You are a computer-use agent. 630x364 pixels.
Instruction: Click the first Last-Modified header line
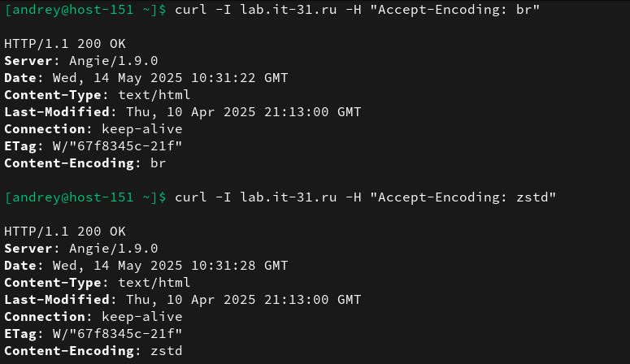(x=183, y=112)
